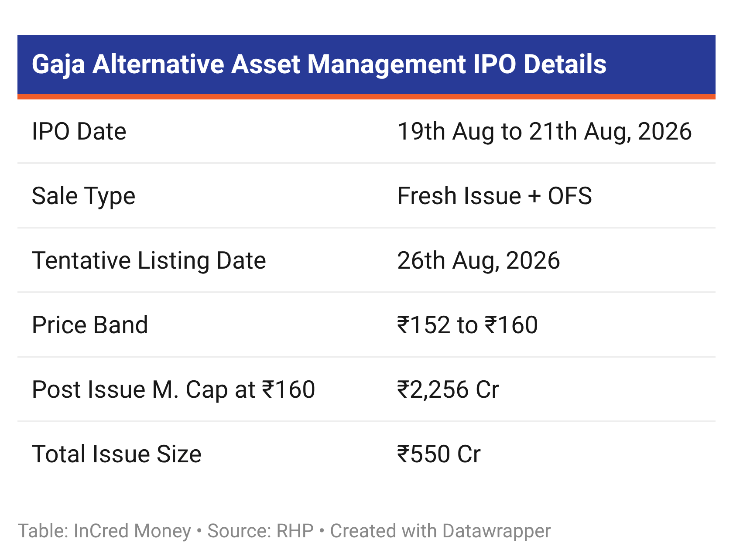This screenshot has height=560, width=733.
Task: Click the orange stripe below the header
Action: click(366, 97)
